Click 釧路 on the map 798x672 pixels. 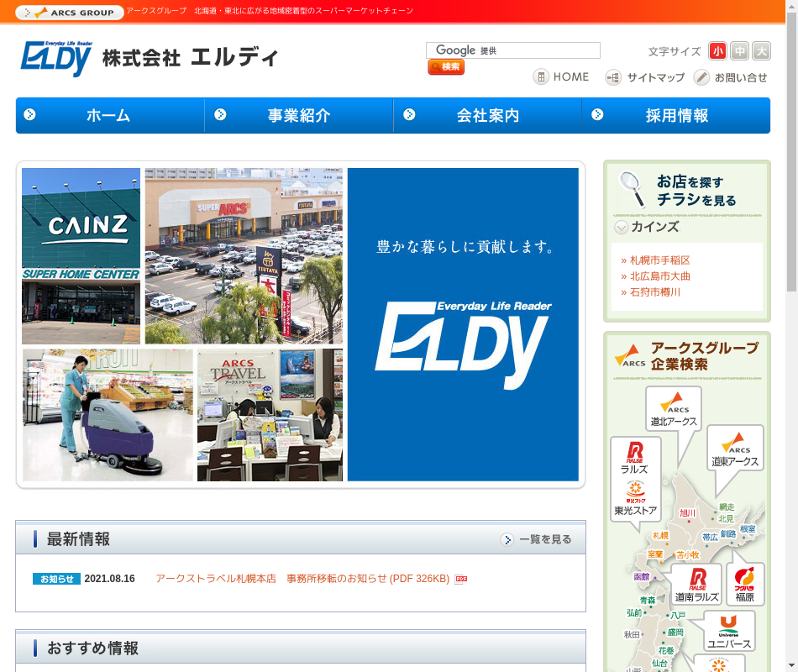(728, 533)
